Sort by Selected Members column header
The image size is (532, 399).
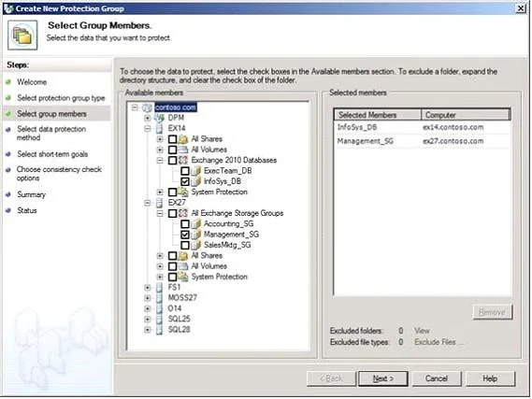(378, 115)
